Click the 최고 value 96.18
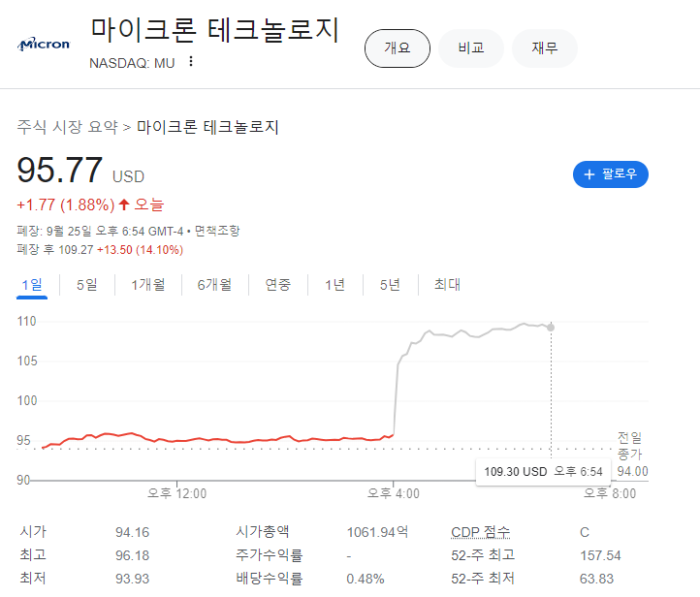Screen dimensions: 700x597 tap(132, 555)
